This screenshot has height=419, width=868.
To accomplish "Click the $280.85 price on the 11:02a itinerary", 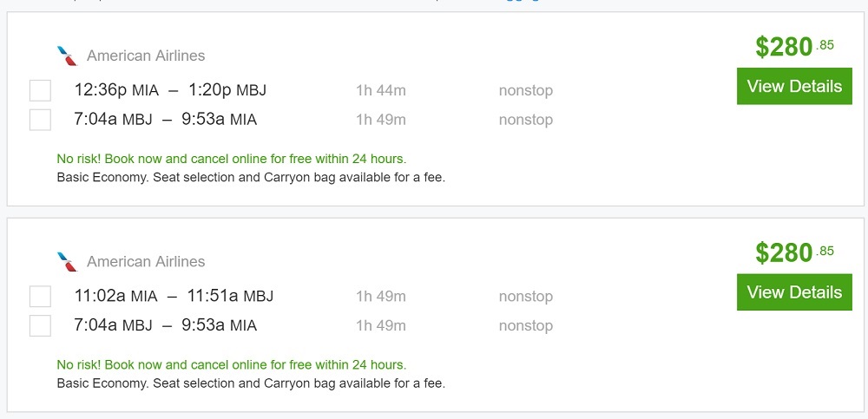I will point(793,252).
